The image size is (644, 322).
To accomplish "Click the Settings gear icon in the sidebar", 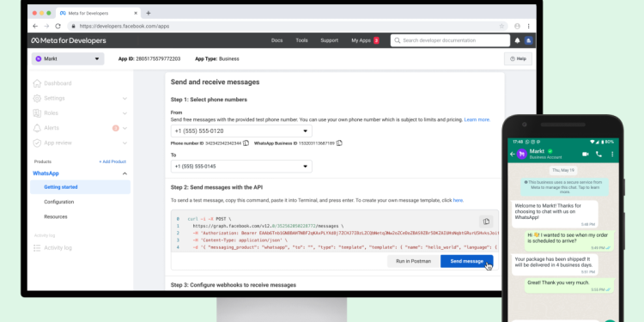I will click(x=37, y=98).
